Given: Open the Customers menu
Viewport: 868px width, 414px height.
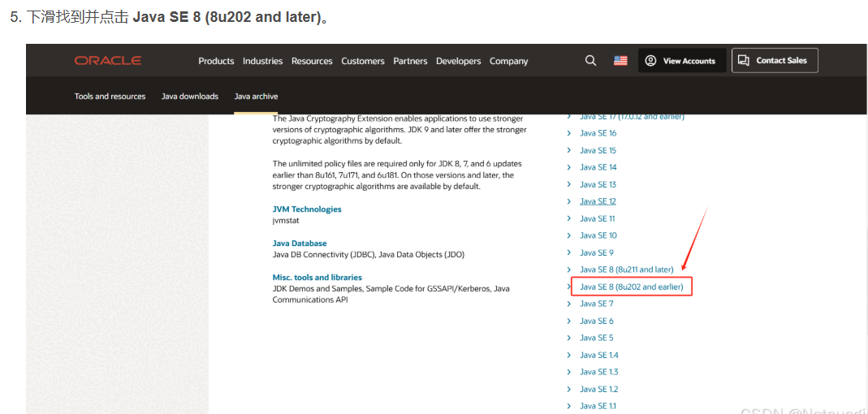Looking at the screenshot, I should pyautogui.click(x=363, y=61).
